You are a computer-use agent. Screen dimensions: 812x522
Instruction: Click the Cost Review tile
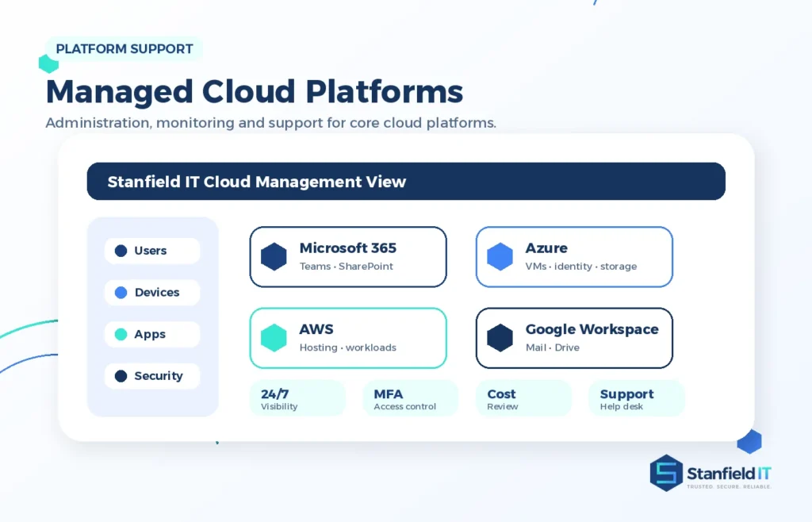coord(523,398)
